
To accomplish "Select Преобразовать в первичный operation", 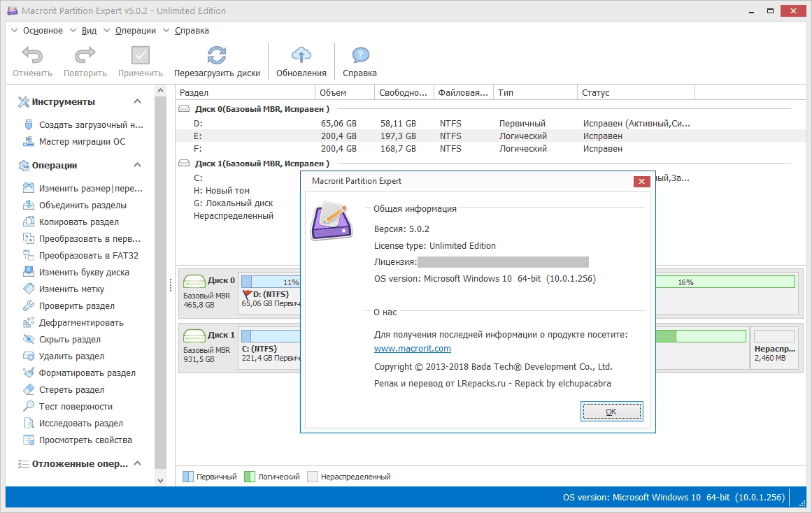I will (83, 239).
